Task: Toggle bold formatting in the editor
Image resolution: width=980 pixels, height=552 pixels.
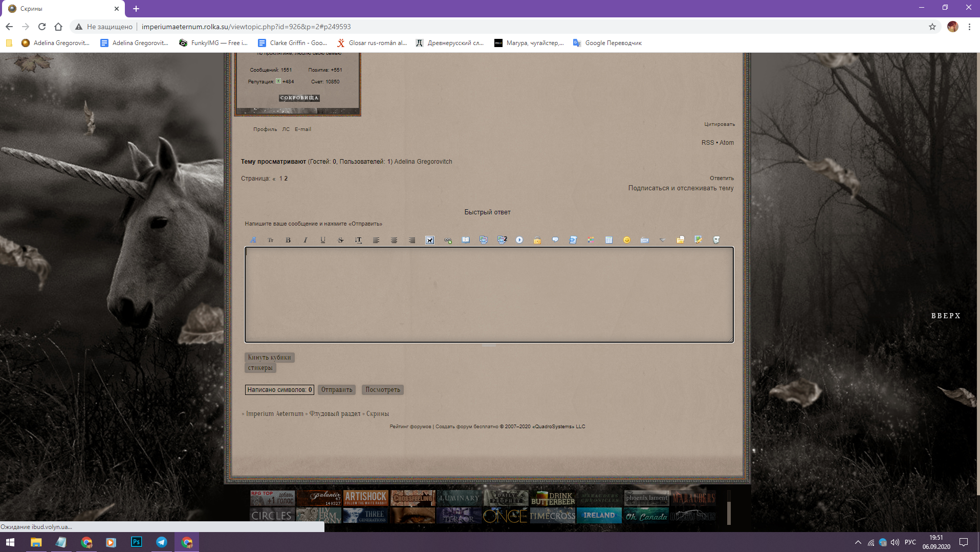Action: (288, 240)
